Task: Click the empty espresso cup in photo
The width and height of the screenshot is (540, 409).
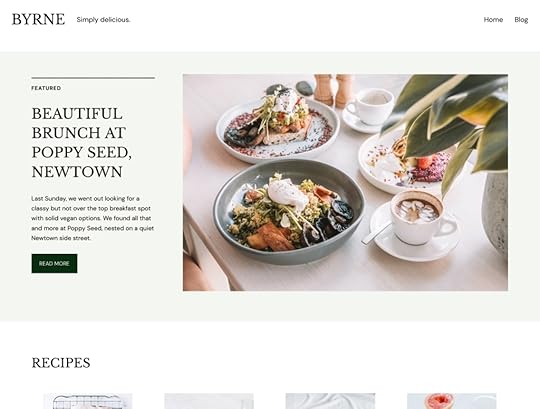Action: (x=370, y=107)
